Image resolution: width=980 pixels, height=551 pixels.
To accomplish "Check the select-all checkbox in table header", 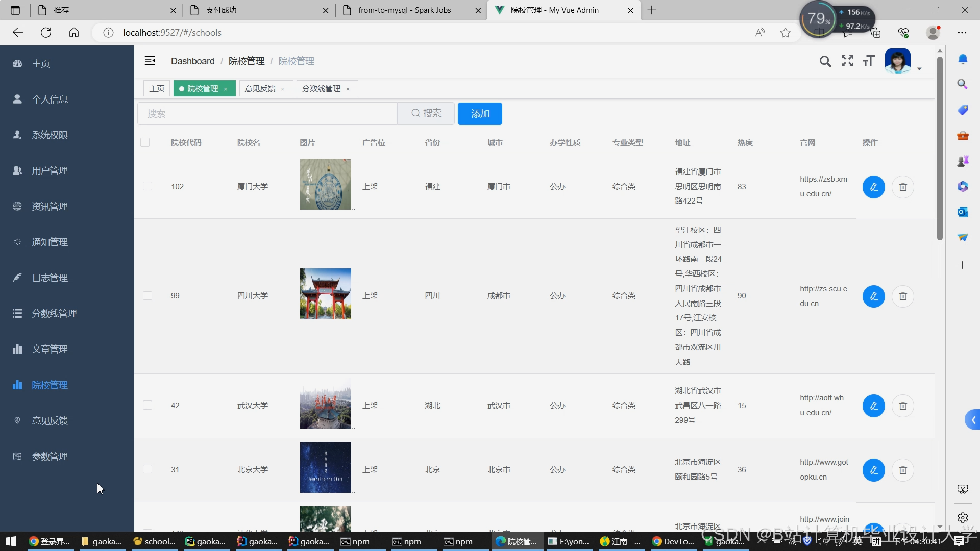I will click(x=145, y=142).
